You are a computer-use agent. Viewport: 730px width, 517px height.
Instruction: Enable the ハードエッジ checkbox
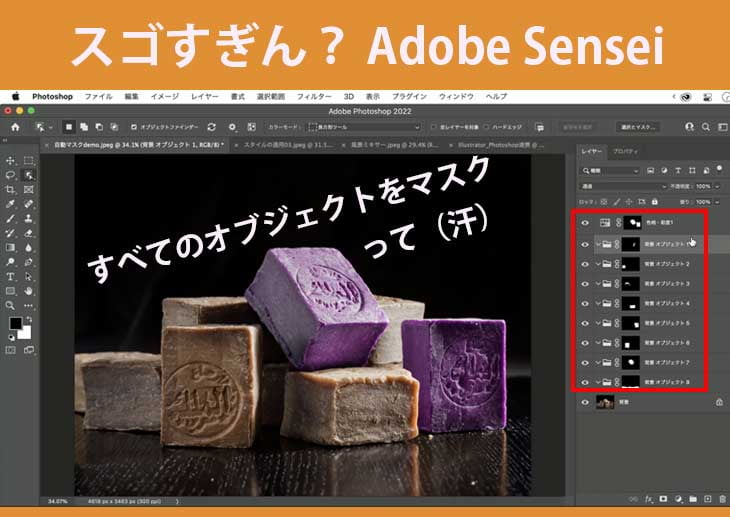coord(486,127)
